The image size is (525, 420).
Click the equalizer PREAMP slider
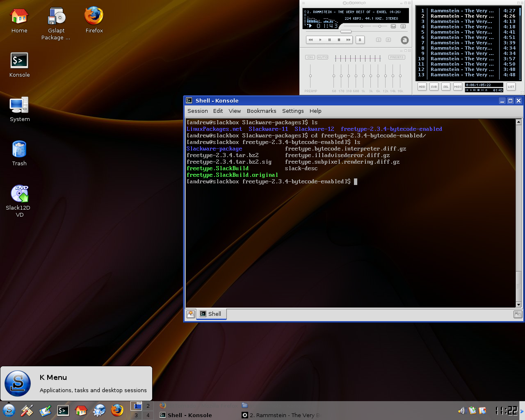click(310, 76)
